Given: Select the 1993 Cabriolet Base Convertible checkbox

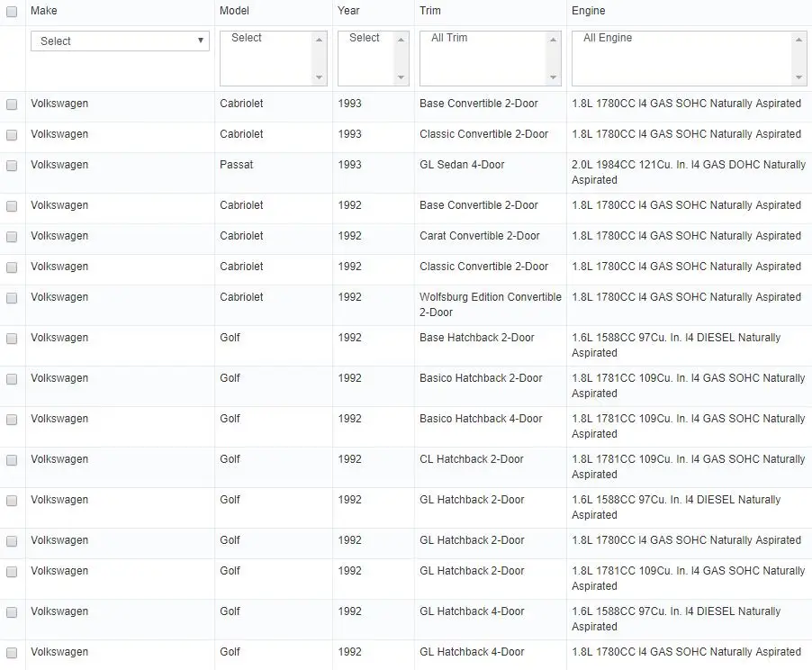Looking at the screenshot, I should click(12, 104).
